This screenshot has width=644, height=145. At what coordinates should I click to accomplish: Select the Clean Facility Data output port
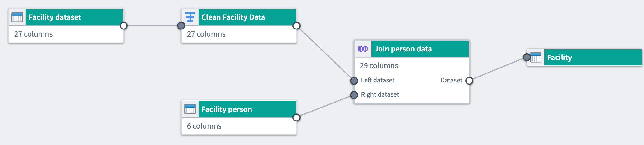pos(297,26)
